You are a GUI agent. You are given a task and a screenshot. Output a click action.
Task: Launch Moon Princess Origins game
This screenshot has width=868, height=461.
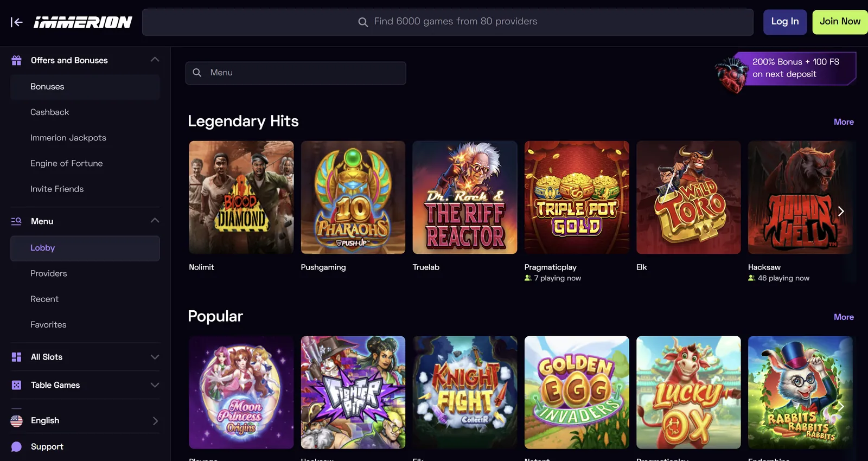click(241, 393)
